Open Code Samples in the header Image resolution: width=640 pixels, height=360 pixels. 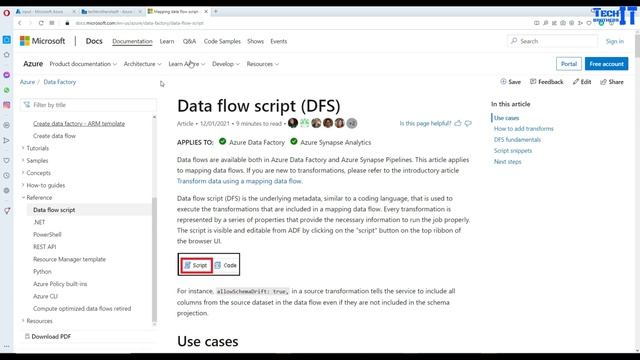[222, 41]
